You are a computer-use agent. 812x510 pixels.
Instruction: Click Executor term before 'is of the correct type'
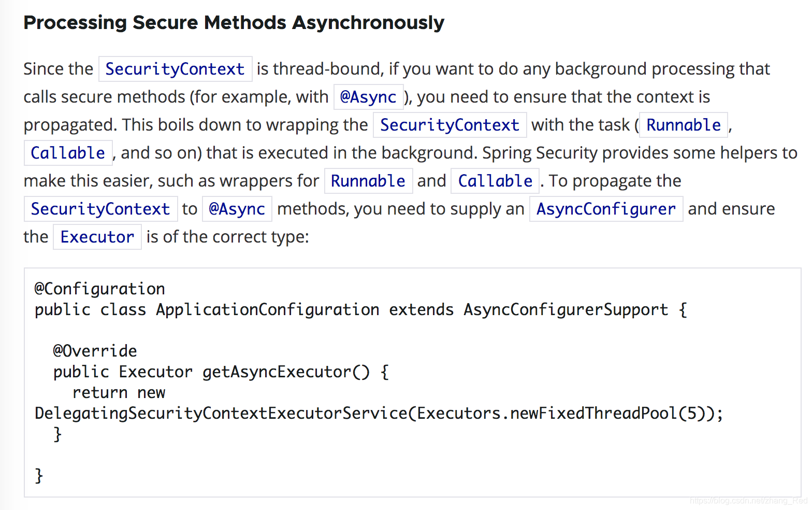[x=97, y=237]
